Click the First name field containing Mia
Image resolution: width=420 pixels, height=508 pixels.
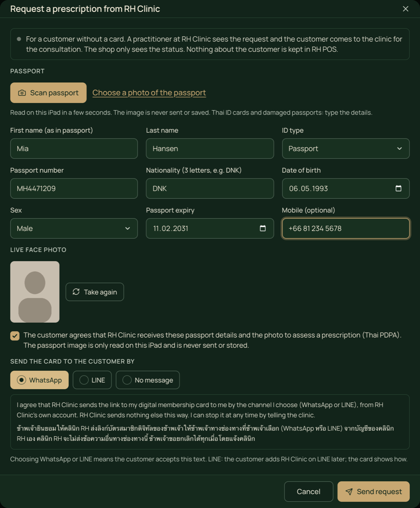[x=74, y=148]
